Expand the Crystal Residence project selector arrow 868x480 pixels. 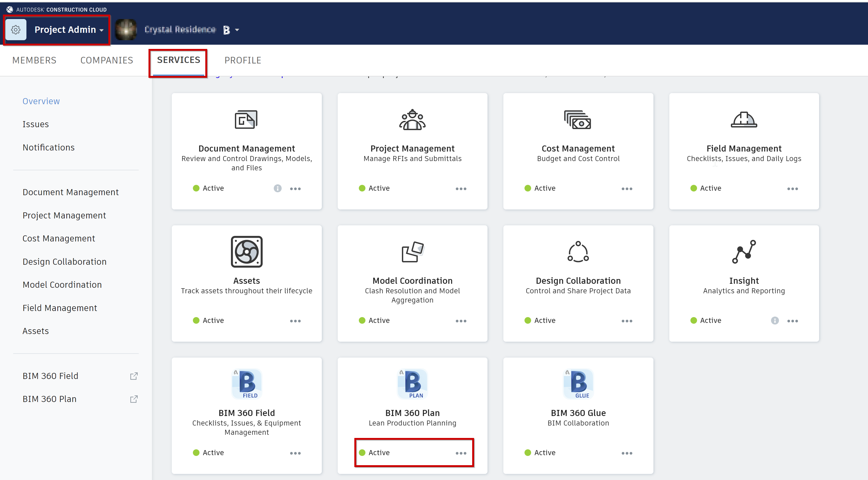click(237, 30)
